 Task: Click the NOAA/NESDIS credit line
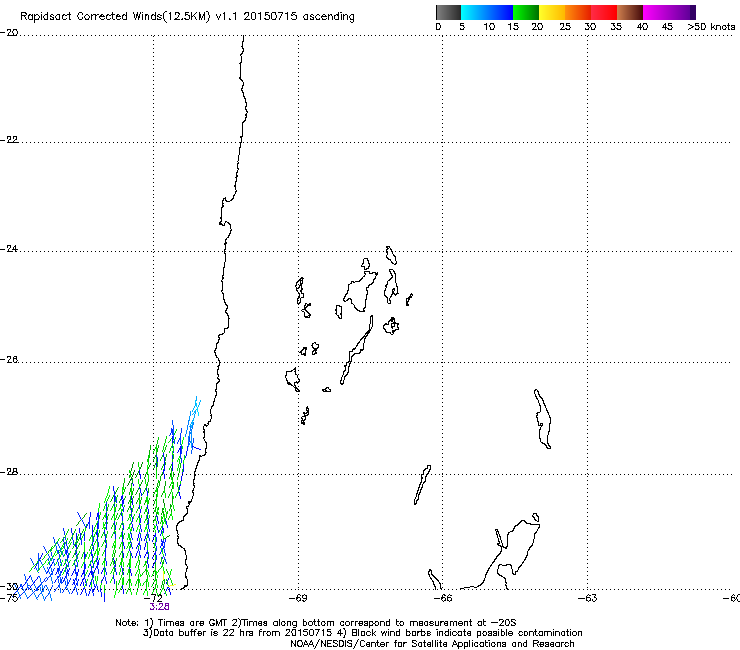[432, 644]
